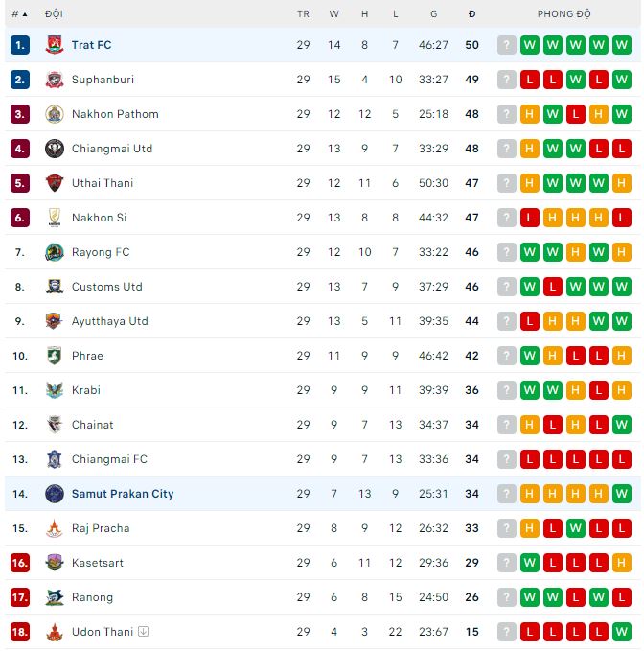Click the Ranong club logo
Image resolution: width=644 pixels, height=651 pixels.
pyautogui.click(x=54, y=597)
